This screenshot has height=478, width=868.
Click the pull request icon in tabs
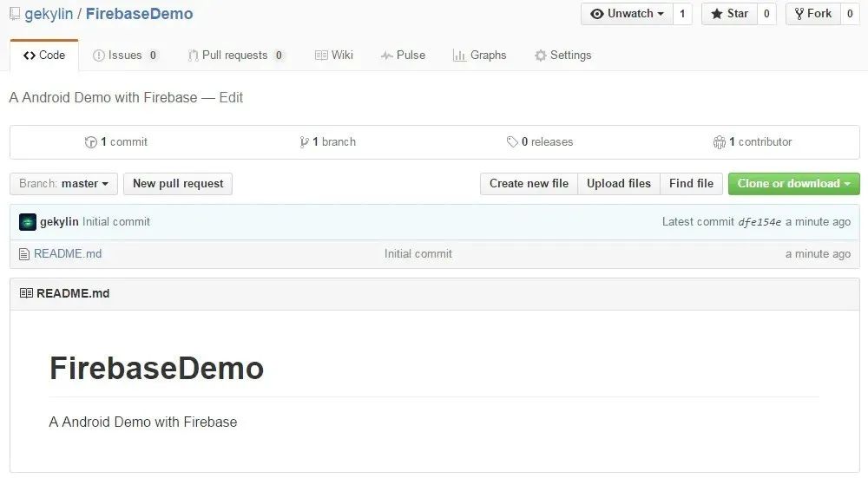tap(193, 56)
